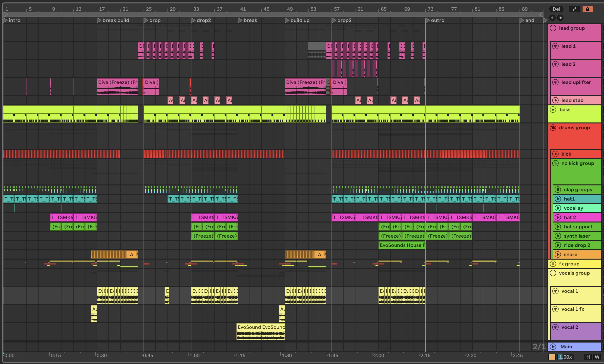This screenshot has height=364, width=604.
Task: Collapse the lead group track
Action: (x=553, y=28)
